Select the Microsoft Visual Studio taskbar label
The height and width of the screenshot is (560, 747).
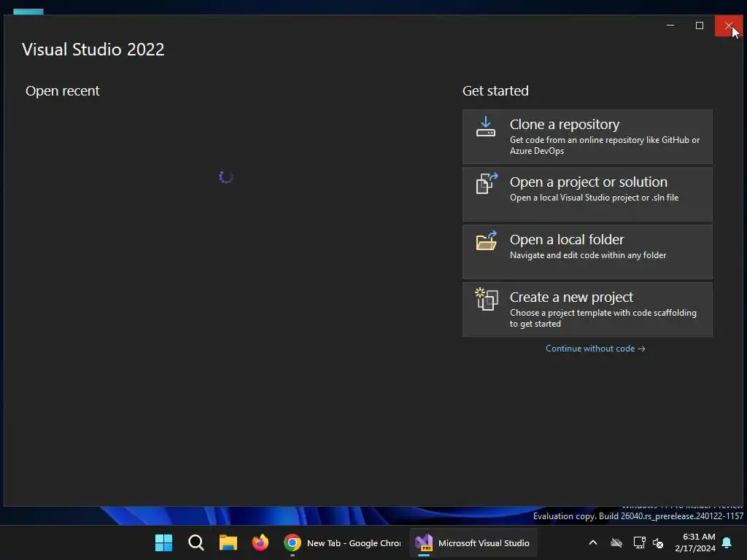click(484, 542)
